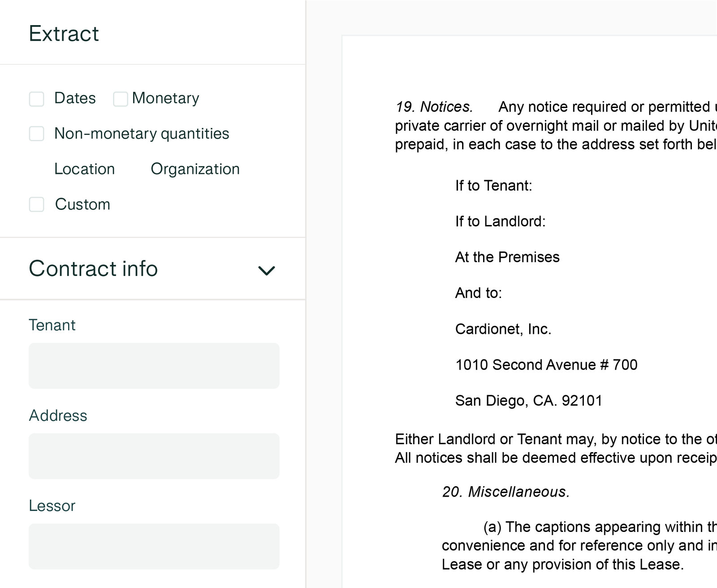
Task: Click the Tenant input field
Action: (x=154, y=366)
